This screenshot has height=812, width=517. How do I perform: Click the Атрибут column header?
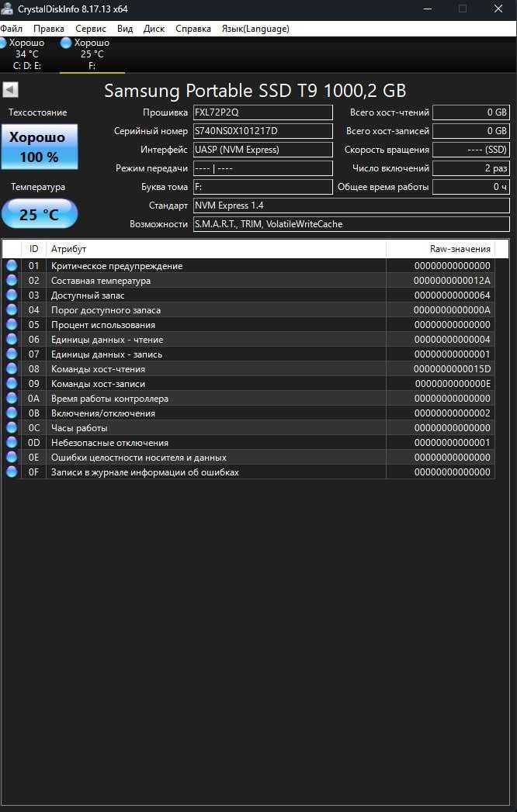(217, 249)
